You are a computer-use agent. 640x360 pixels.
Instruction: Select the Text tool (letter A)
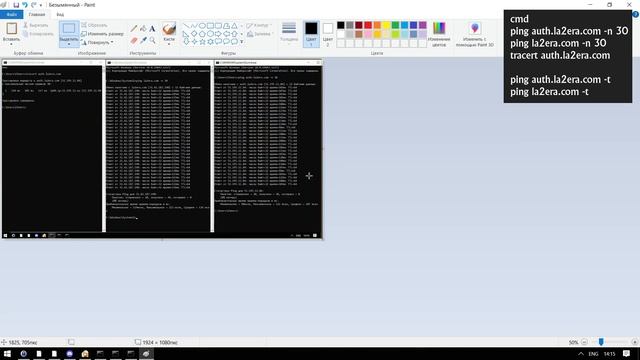(152, 29)
